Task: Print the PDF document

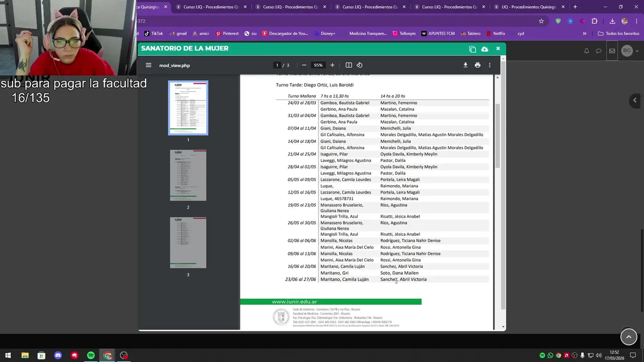Action: (477, 65)
